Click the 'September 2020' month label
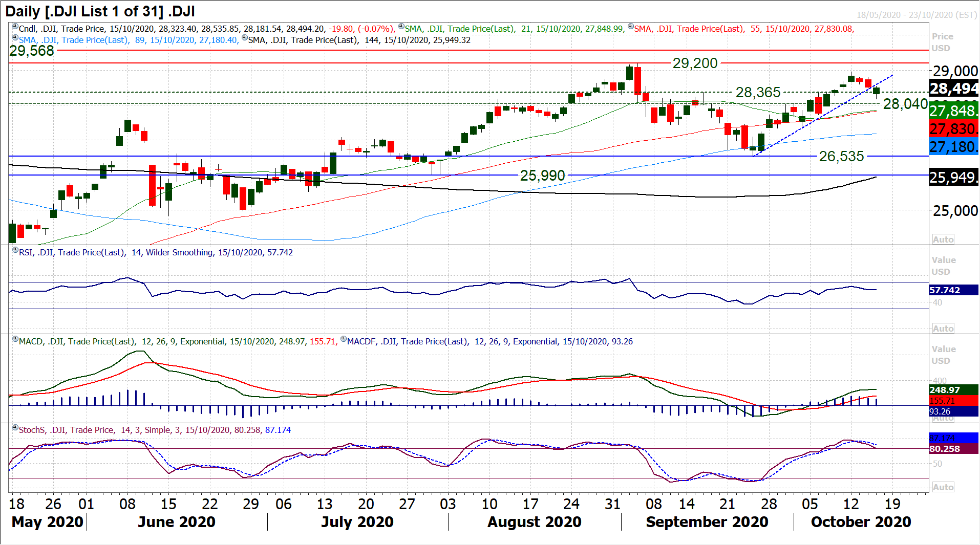This screenshot has width=980, height=545. pyautogui.click(x=707, y=522)
